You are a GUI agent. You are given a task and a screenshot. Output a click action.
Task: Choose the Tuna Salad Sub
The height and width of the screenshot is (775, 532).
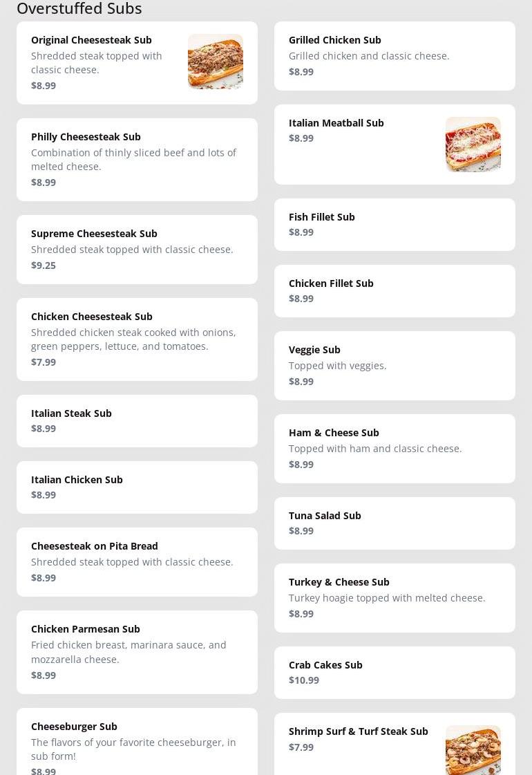pos(395,523)
